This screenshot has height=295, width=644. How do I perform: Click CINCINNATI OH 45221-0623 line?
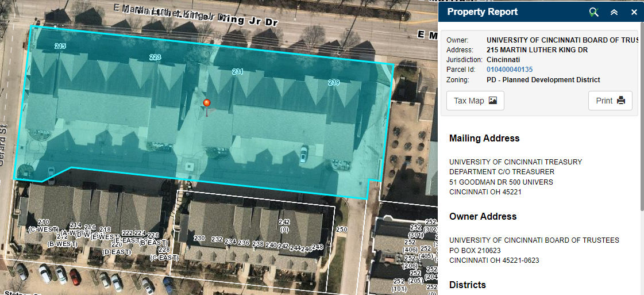pos(494,260)
